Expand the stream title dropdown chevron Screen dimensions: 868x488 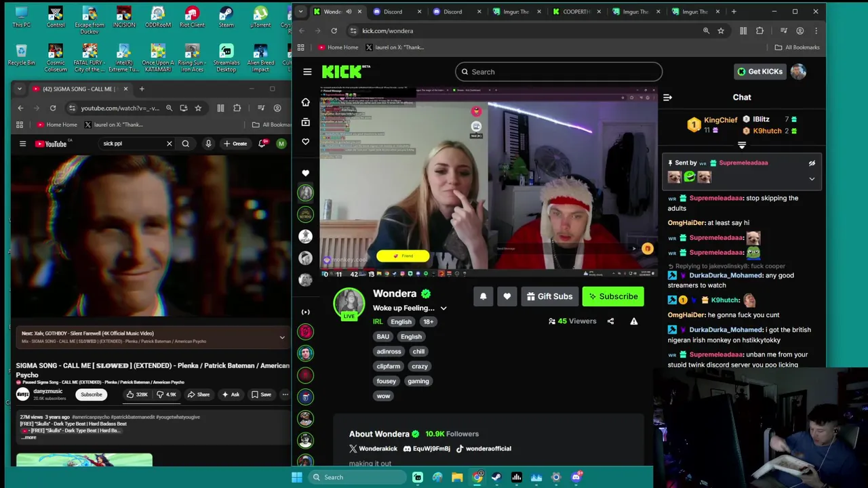(x=443, y=308)
